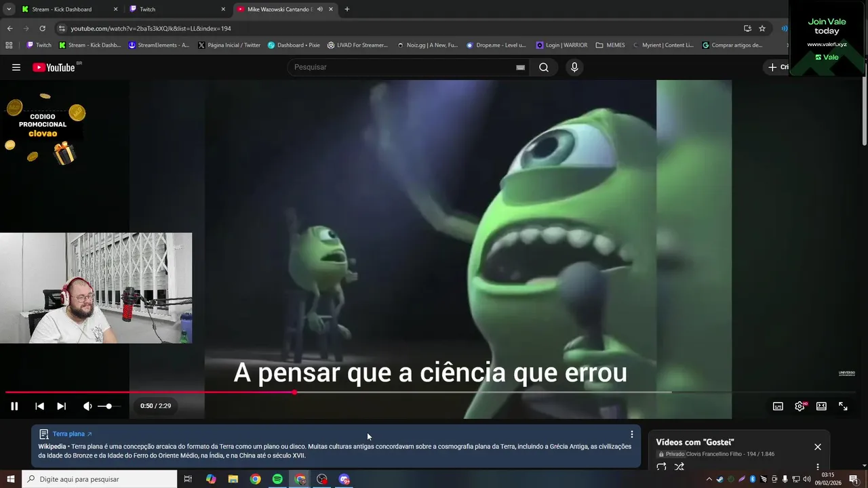Launch File Explorer from the taskbar
The height and width of the screenshot is (488, 868).
[233, 479]
